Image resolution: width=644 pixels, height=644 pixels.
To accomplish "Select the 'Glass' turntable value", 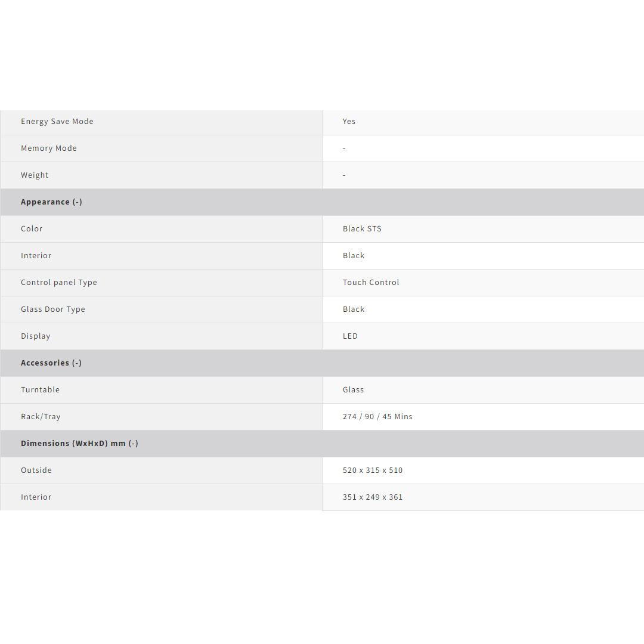I will [x=353, y=390].
